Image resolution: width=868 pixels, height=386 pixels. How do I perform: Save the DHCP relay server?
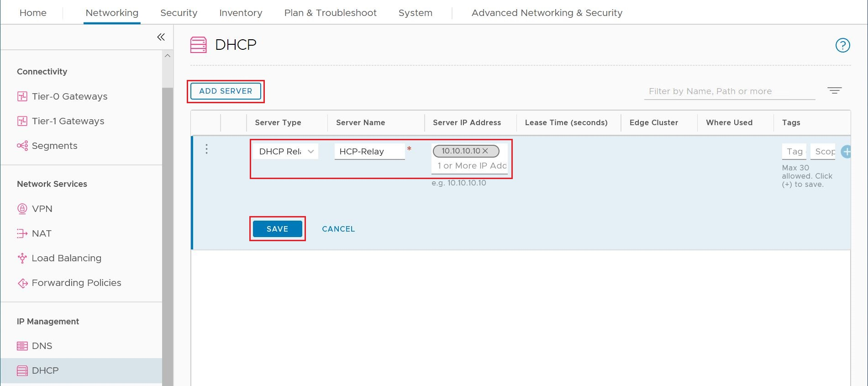coord(277,229)
